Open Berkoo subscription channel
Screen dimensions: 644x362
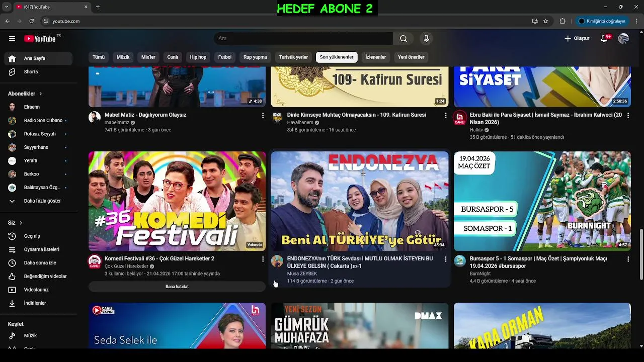(x=38, y=174)
